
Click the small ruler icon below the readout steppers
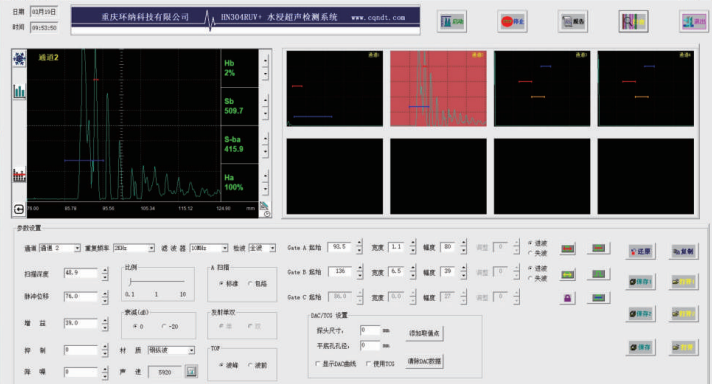click(265, 206)
